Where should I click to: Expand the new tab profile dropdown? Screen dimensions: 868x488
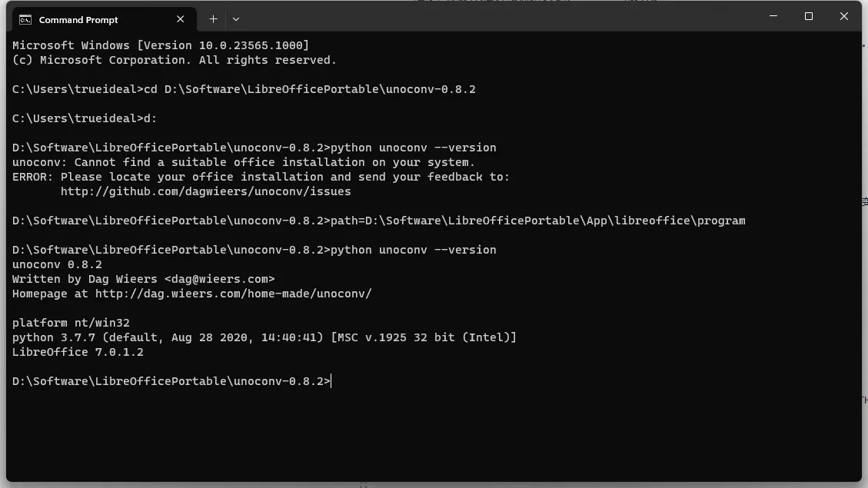[x=236, y=19]
